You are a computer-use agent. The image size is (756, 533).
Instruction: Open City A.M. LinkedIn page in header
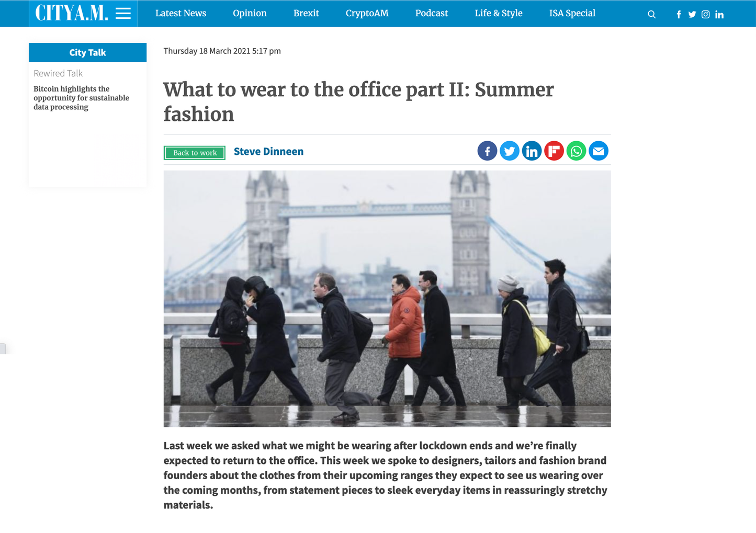(719, 15)
